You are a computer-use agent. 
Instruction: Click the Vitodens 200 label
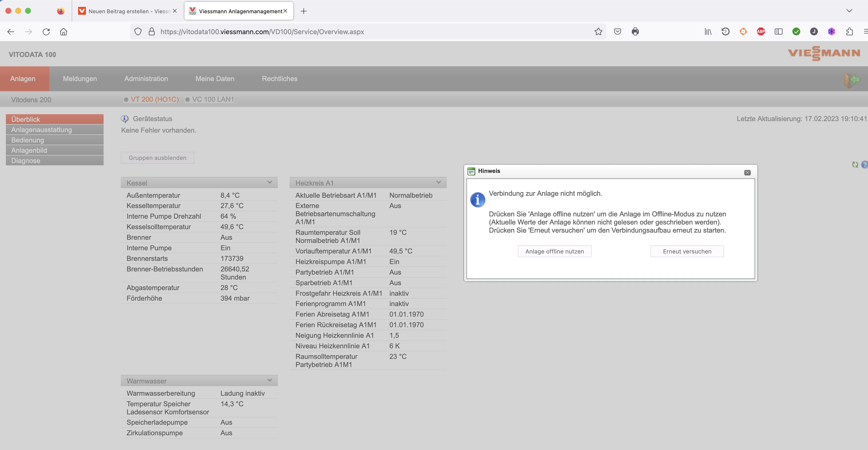[31, 100]
